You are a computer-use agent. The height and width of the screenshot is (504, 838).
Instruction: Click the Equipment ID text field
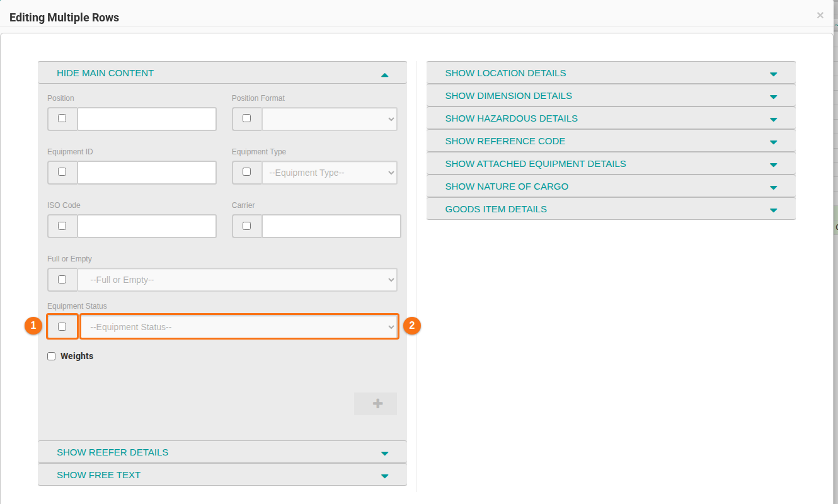147,173
